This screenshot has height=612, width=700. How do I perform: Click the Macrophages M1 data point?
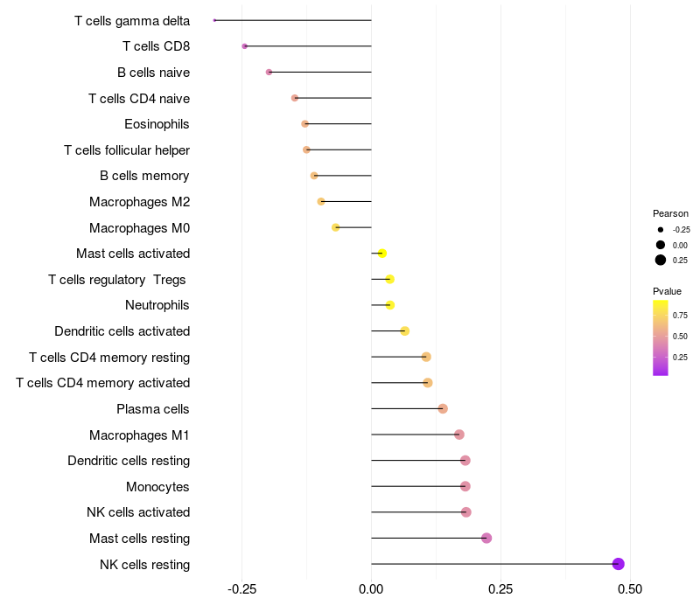click(458, 435)
